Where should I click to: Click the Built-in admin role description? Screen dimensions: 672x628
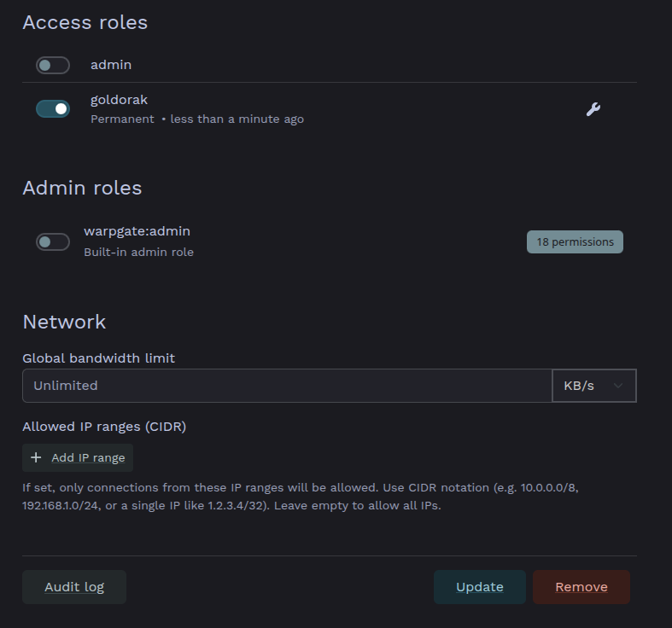point(139,252)
